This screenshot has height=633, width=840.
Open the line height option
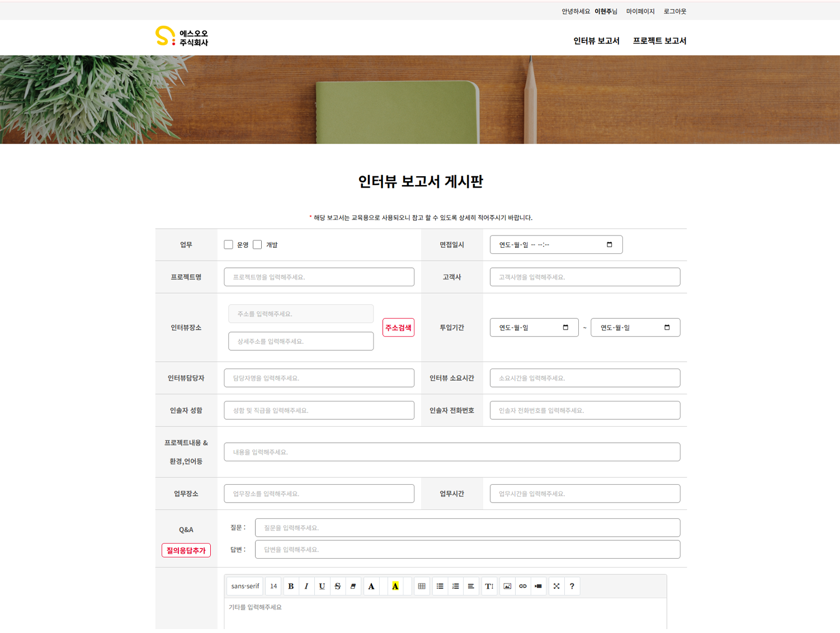point(489,586)
